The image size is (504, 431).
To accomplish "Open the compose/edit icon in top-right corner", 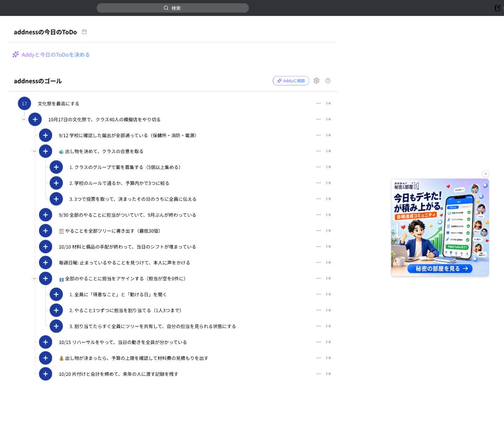I will (498, 8).
